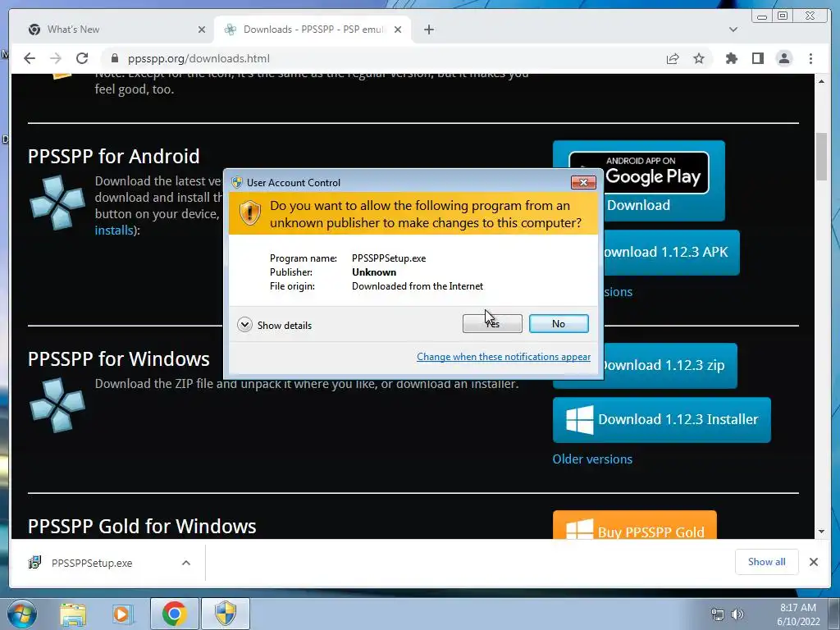Screen dimensions: 840x630
Task: Click Download 1.12.3 zip button
Action: pos(670,365)
